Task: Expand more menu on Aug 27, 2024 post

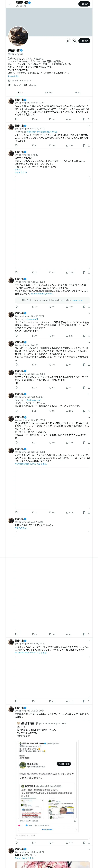Action: (89, 708)
